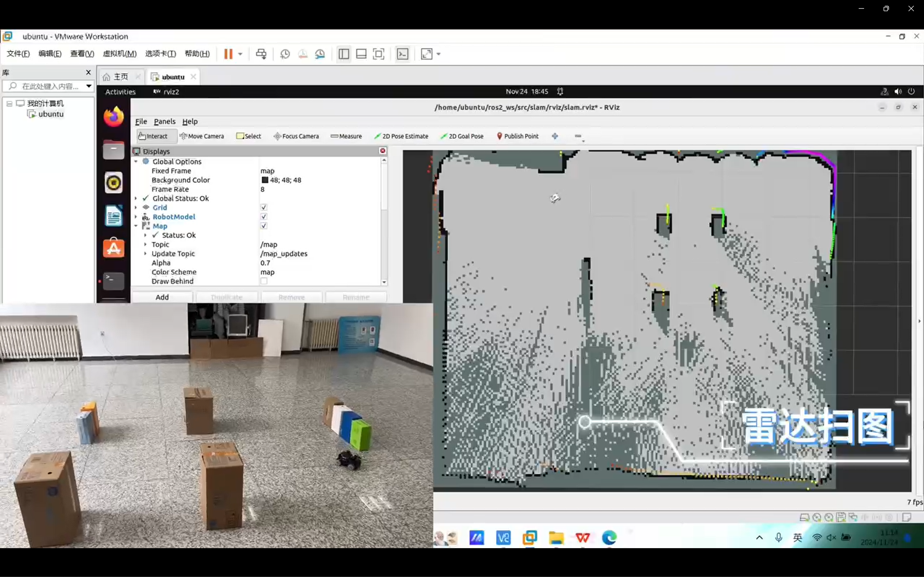Open the RViz File menu
This screenshot has height=577, width=924.
pyautogui.click(x=141, y=122)
